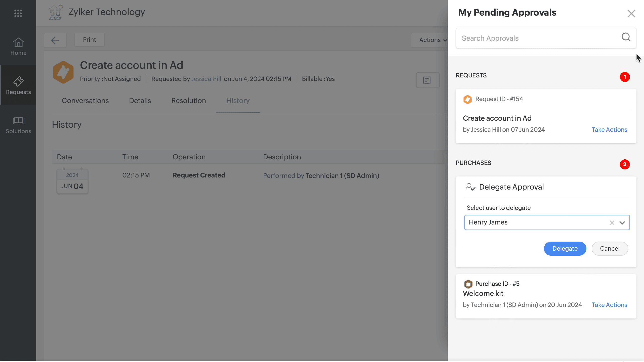
Task: Click Take Actions for Request #154
Action: [609, 129]
